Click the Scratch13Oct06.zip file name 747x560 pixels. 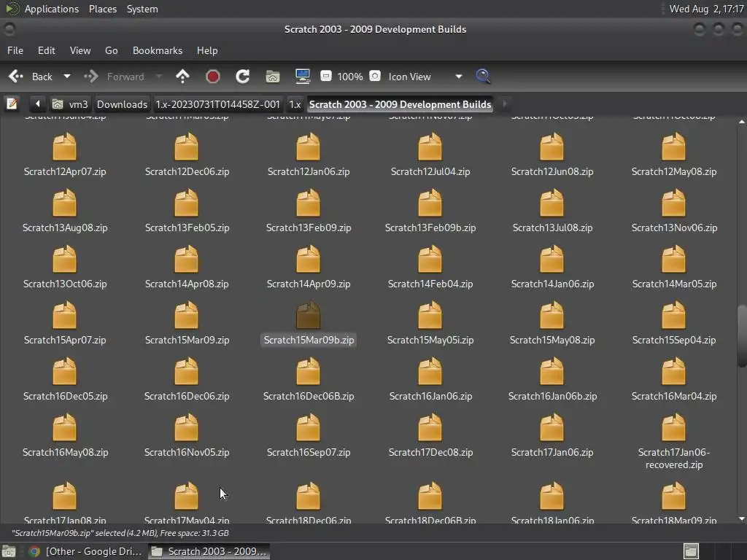click(65, 284)
